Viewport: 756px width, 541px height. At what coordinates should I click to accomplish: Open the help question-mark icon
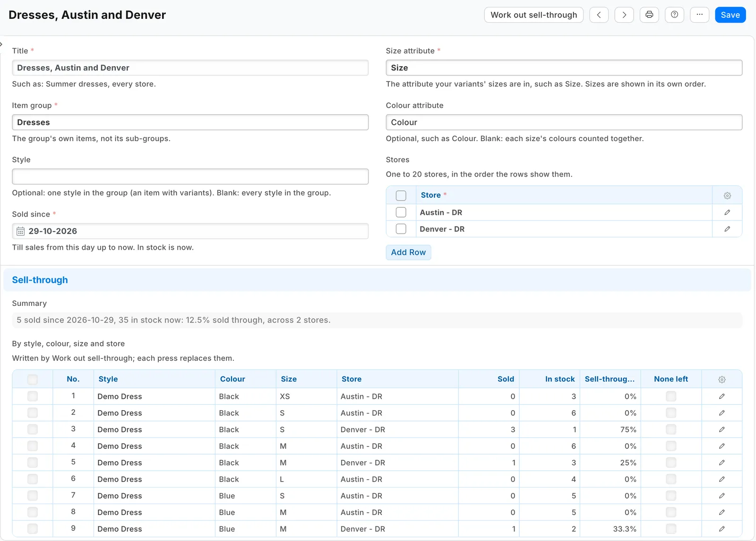point(674,15)
